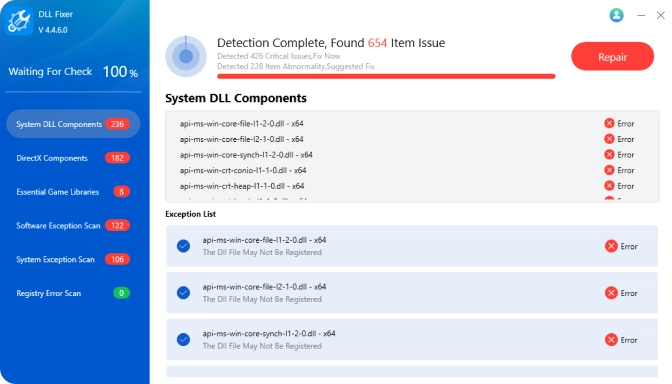Image resolution: width=672 pixels, height=384 pixels.
Task: Select the api-ms-win-crt-heap-l1-1-0.dll row
Action: 412,186
